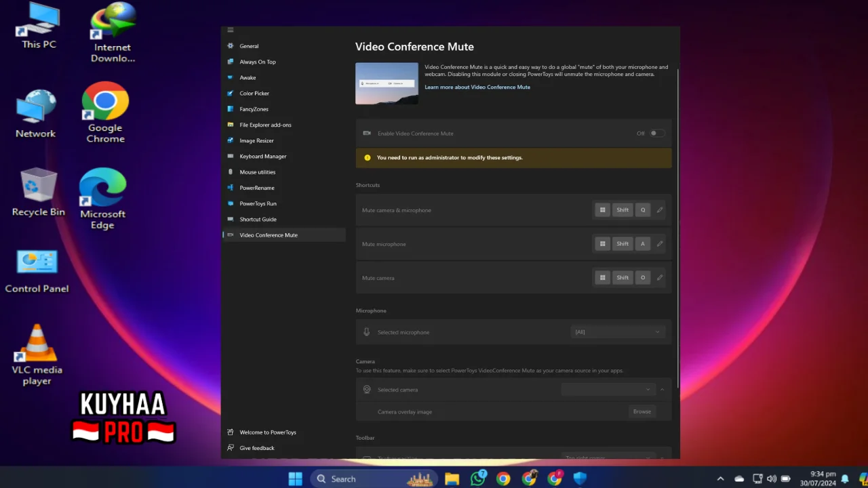The height and width of the screenshot is (488, 868).
Task: Collapse the Selected camera expander chevron
Action: (663, 390)
